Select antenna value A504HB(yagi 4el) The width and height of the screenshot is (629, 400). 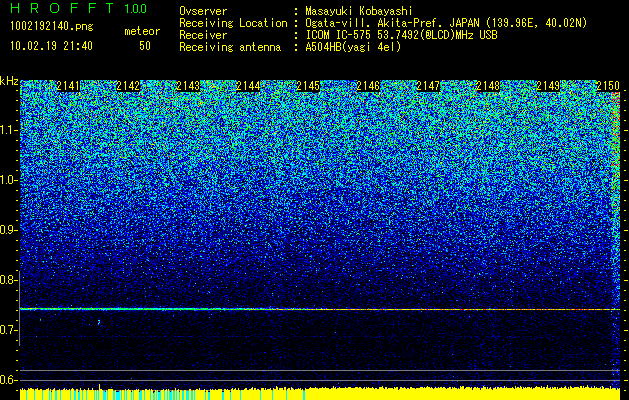353,47
